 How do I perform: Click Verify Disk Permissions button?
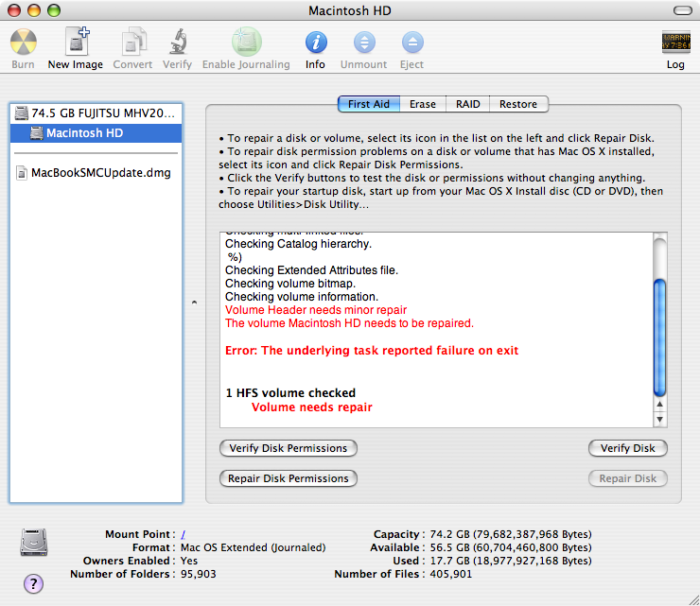288,448
